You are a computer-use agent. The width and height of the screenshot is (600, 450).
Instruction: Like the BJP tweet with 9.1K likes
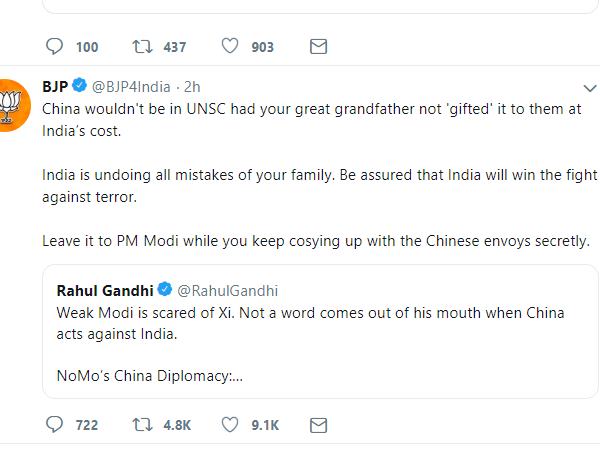230,424
